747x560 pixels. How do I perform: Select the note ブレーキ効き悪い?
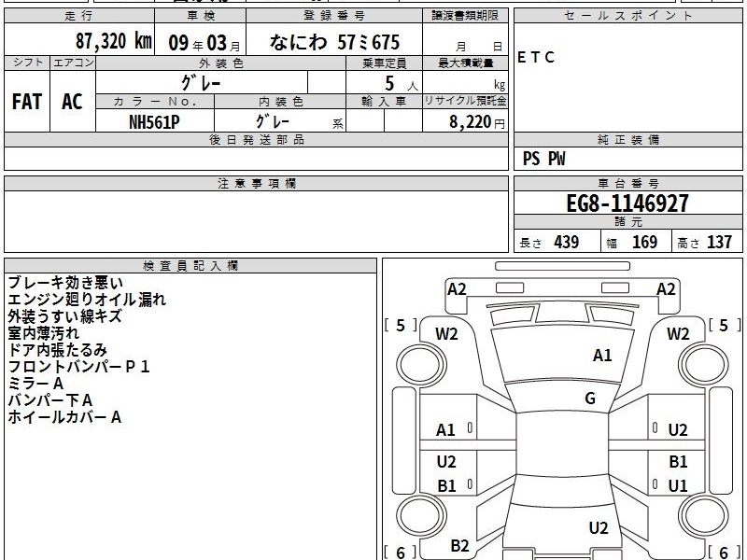point(65,283)
